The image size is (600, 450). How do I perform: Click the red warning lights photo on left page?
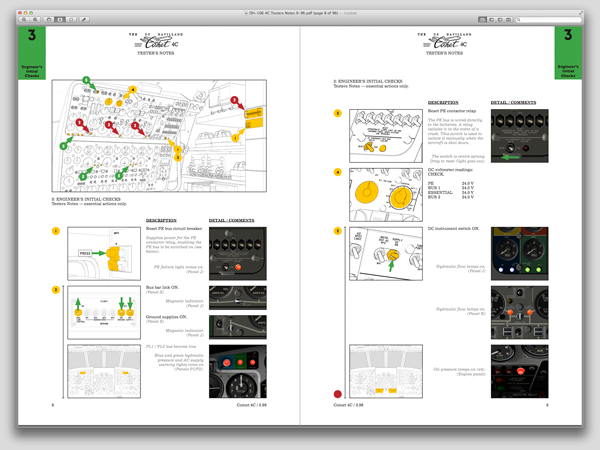(238, 372)
